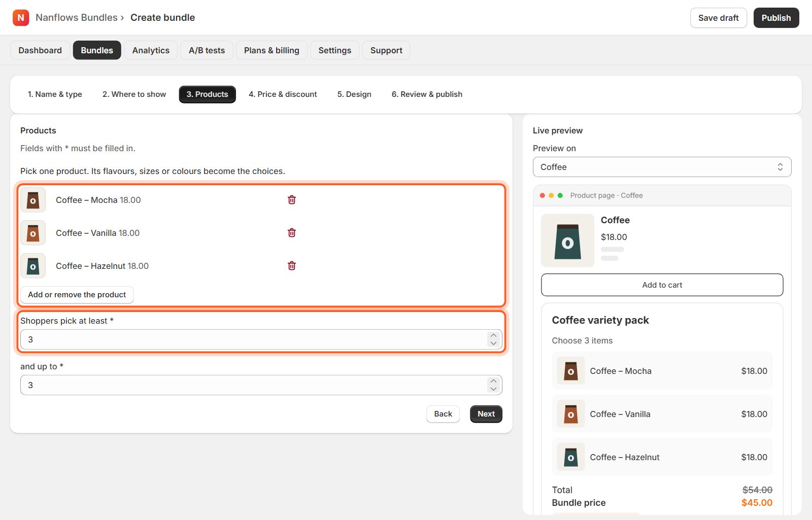Decrease the Shoppers pick at least value

click(x=493, y=343)
